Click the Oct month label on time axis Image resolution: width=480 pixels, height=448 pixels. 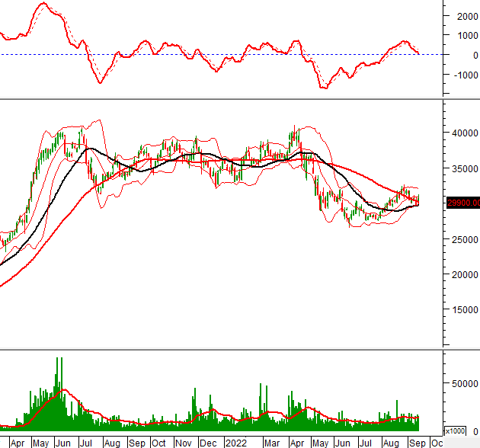point(159,443)
